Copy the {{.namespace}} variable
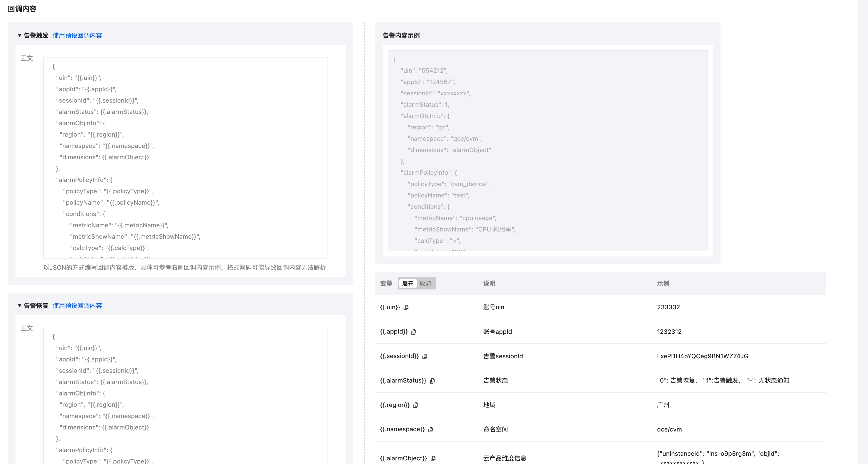The width and height of the screenshot is (868, 464). coord(431,429)
